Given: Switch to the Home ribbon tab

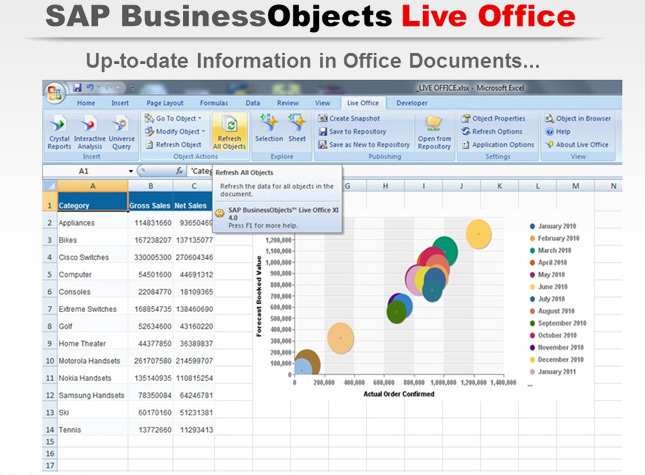Looking at the screenshot, I should coord(86,103).
